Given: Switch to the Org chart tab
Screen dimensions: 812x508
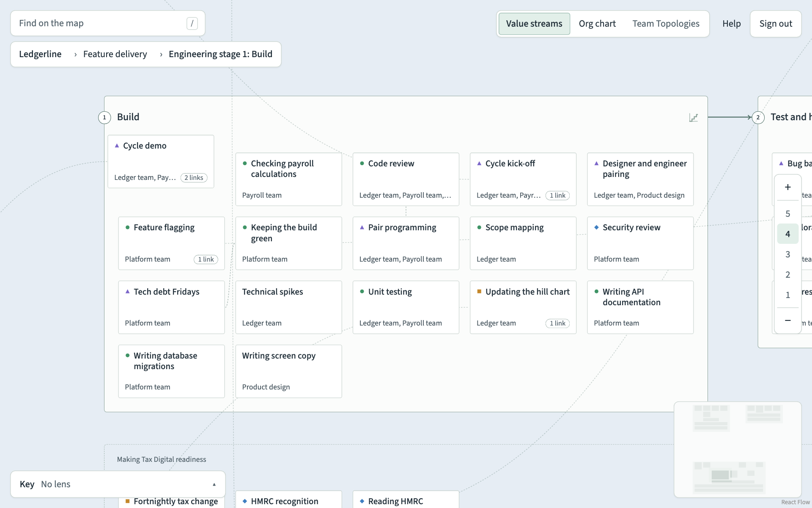Looking at the screenshot, I should pyautogui.click(x=597, y=24).
